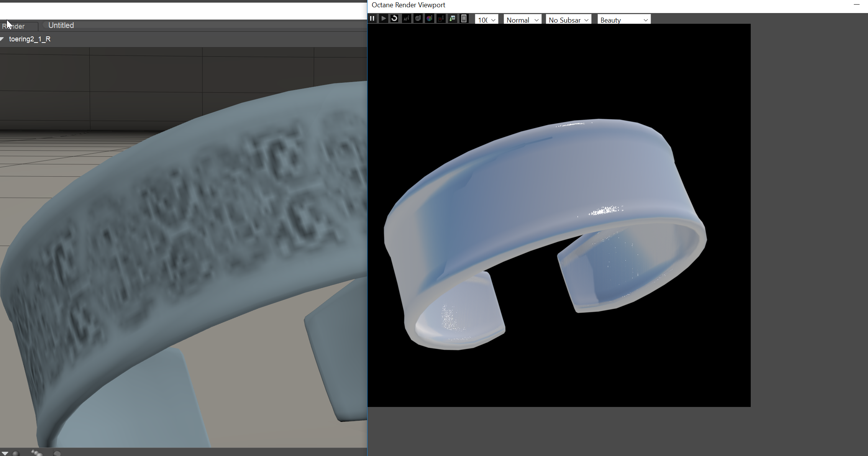The width and height of the screenshot is (868, 456).
Task: Click the triple spheres icon at bottom
Action: point(37,453)
